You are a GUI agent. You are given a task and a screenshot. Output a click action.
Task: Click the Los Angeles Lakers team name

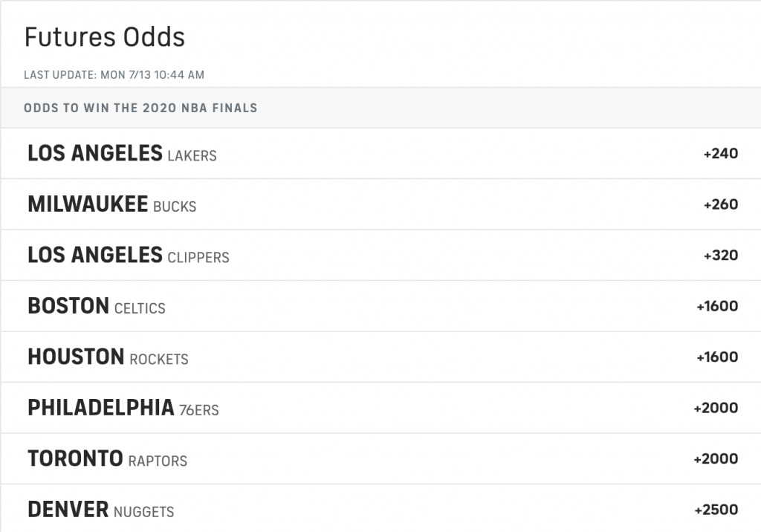[x=123, y=153]
